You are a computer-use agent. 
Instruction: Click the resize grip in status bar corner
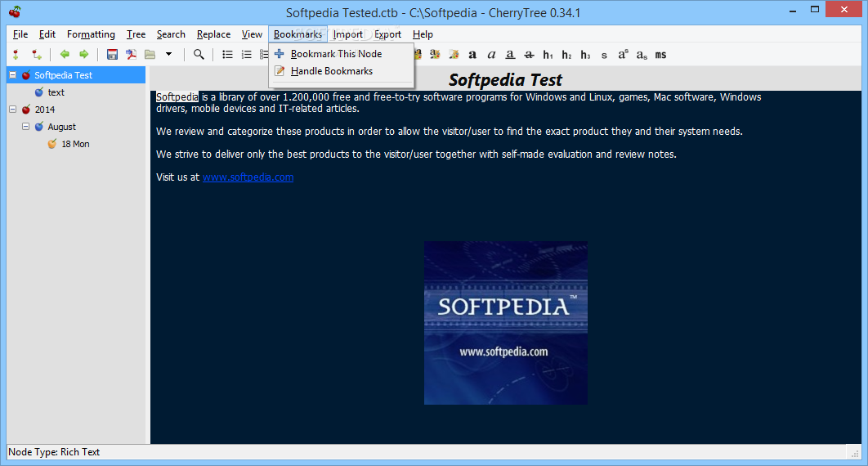[855, 453]
